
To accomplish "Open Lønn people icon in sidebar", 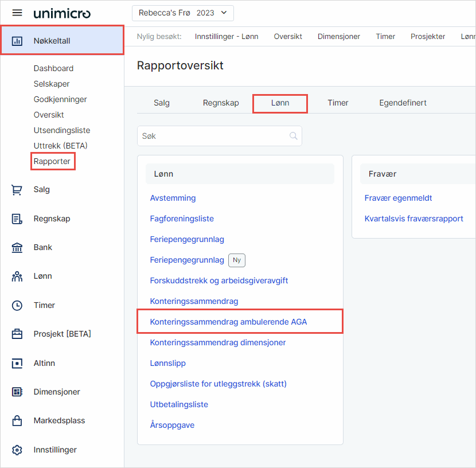I will tap(17, 276).
